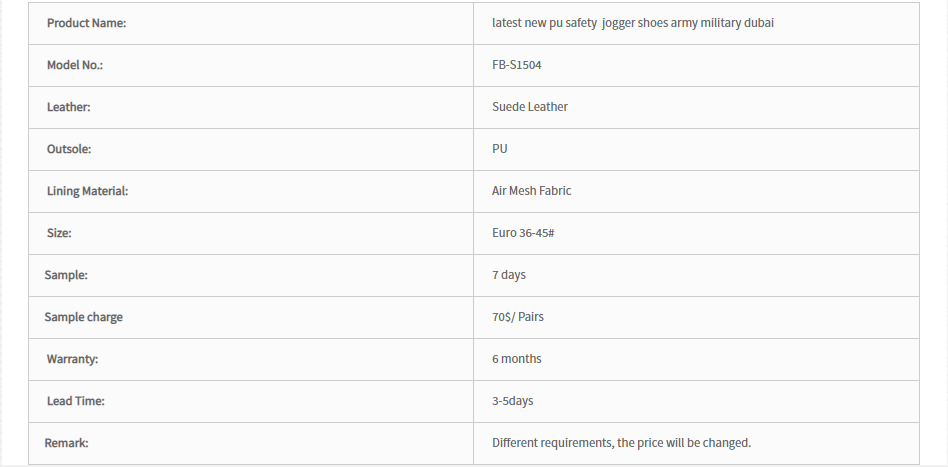948x467 pixels.
Task: Click the 7 days sample value
Action: tap(508, 275)
